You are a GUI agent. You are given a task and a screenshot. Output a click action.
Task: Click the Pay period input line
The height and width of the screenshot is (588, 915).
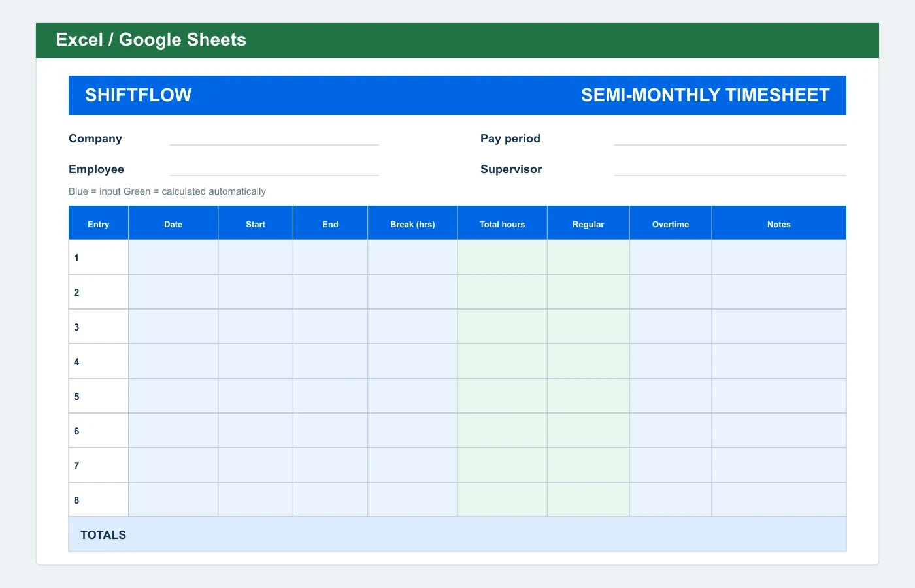coord(730,139)
